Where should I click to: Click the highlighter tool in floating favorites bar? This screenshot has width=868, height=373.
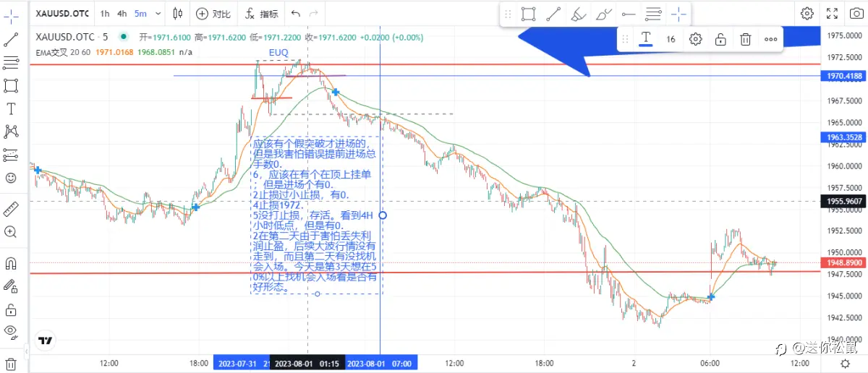point(578,14)
